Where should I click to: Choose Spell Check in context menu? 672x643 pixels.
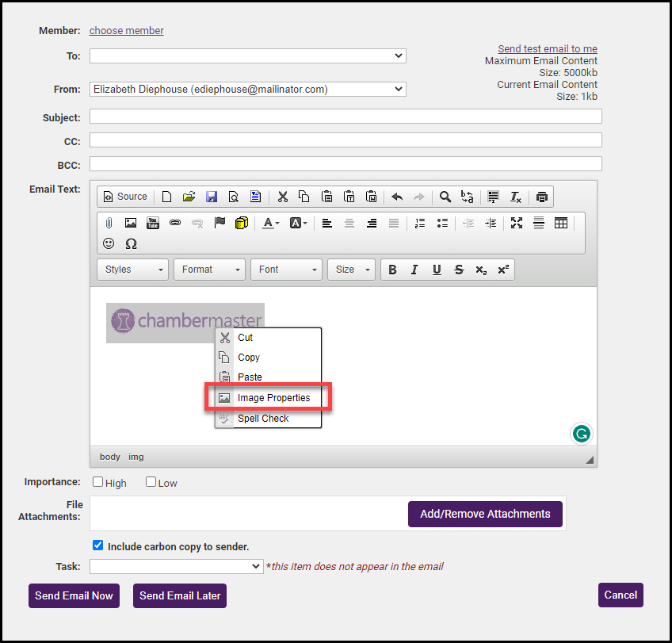click(263, 418)
